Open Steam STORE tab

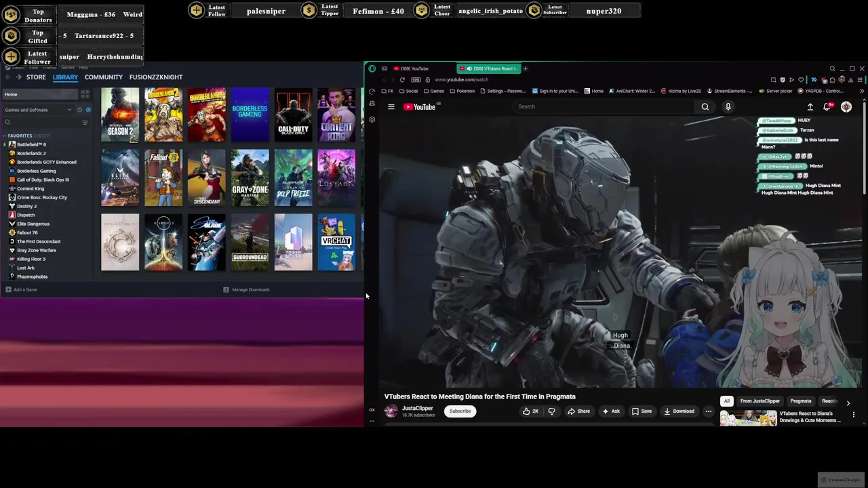(36, 77)
